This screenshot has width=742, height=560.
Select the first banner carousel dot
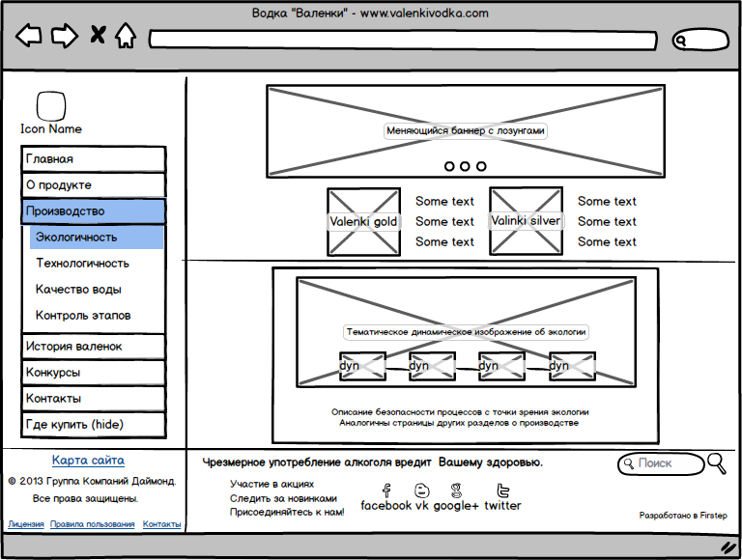pyautogui.click(x=449, y=166)
